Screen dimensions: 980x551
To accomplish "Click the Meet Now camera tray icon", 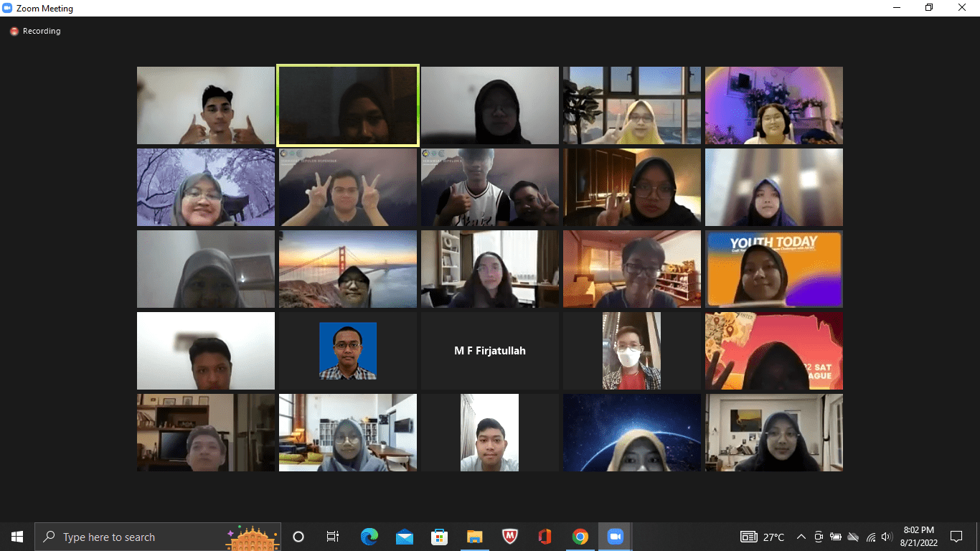I will 819,537.
